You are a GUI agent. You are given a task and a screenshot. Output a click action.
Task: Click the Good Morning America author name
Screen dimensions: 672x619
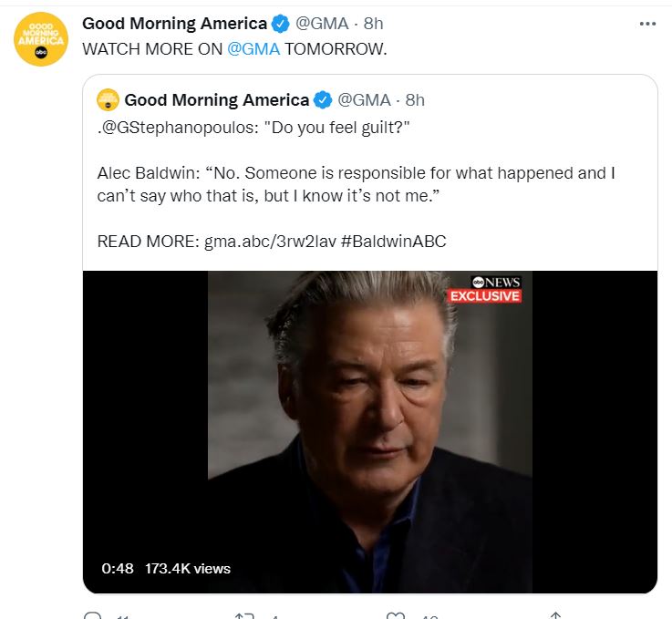coord(175,24)
